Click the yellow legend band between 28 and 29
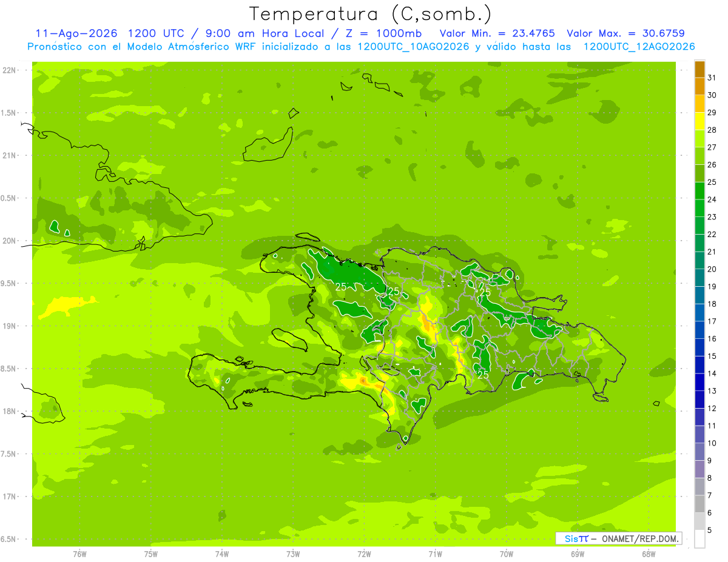Screen dimensions: 728x562 click(699, 121)
